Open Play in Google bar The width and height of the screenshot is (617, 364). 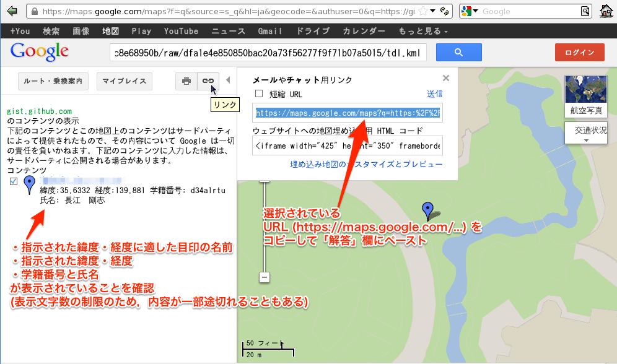click(141, 31)
